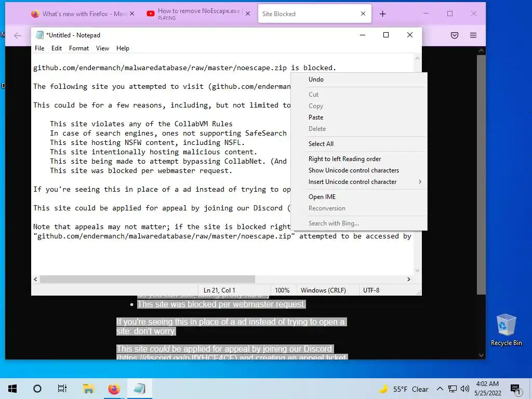Open weather widget showing 55°F Clear
Screen dimensions: 532x399
point(404,389)
